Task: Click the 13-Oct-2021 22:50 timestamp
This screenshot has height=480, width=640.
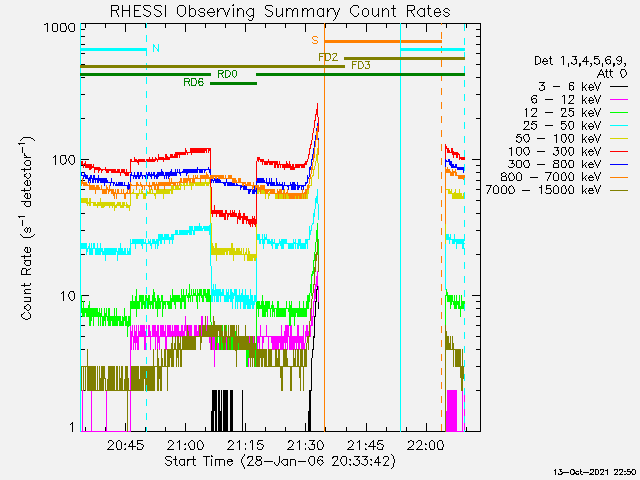Action: tap(596, 472)
